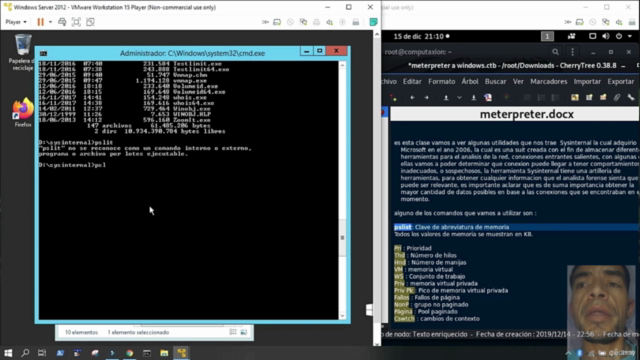
Task: Expand the Kali system menu arrow
Action: 630,36
